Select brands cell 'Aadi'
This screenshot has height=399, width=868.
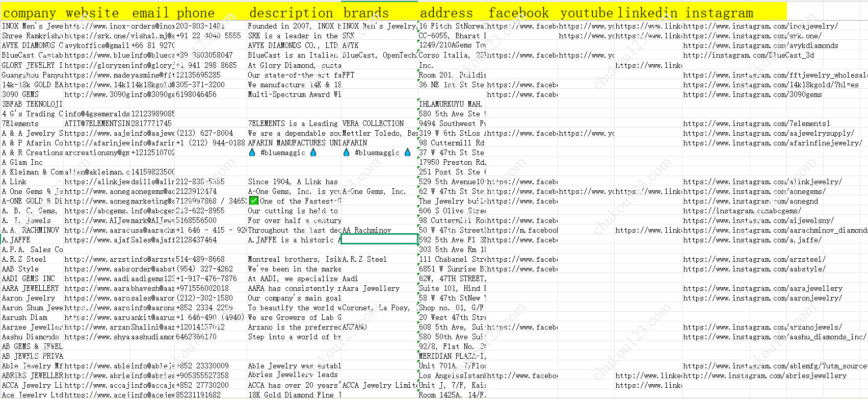point(380,279)
